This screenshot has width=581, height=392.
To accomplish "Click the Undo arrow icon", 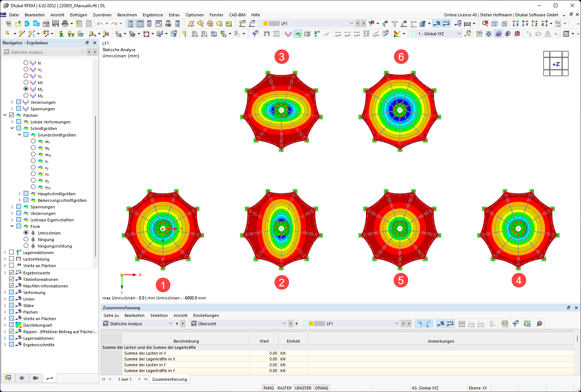I will 100,24.
